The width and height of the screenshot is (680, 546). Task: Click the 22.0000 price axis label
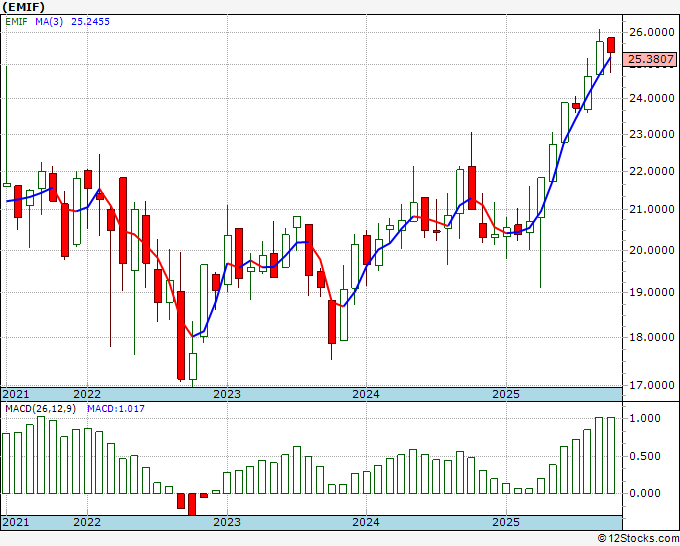[652, 171]
